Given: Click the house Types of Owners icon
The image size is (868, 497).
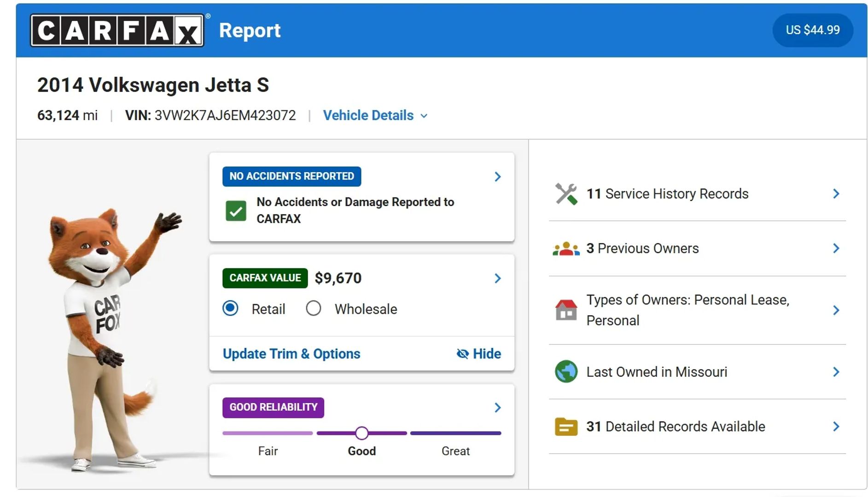Looking at the screenshot, I should click(x=566, y=310).
